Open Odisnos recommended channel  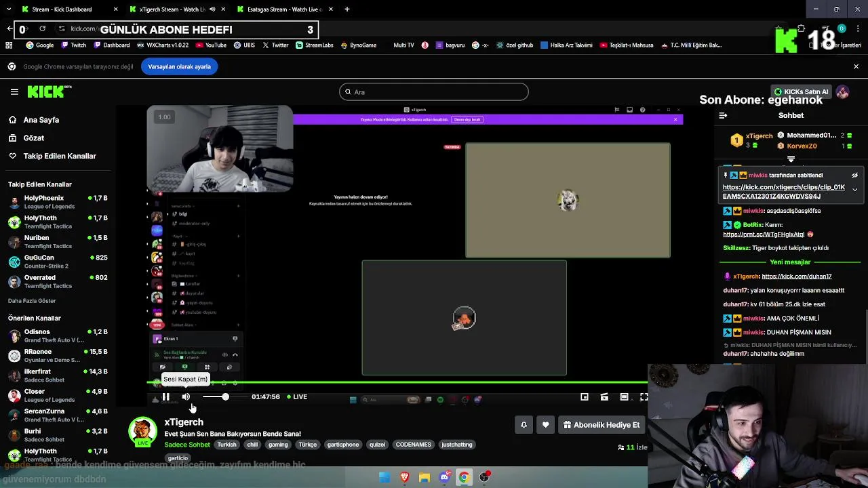point(58,335)
